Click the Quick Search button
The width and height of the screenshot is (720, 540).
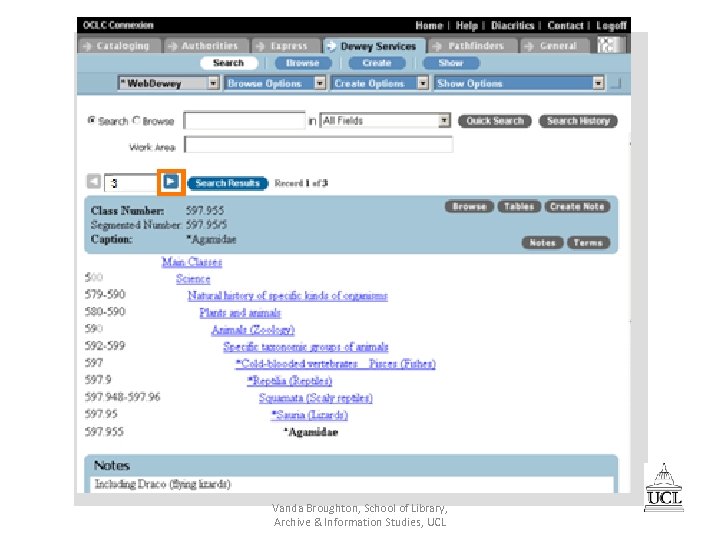(495, 121)
